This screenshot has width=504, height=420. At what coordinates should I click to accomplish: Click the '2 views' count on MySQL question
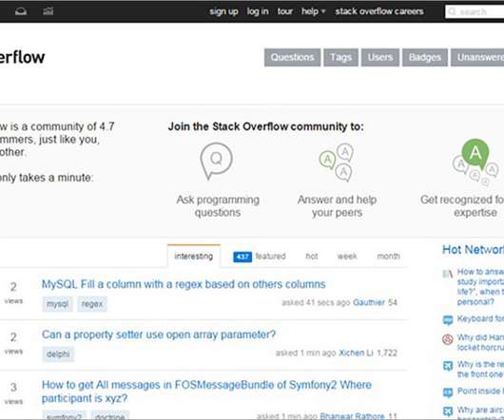tap(13, 293)
